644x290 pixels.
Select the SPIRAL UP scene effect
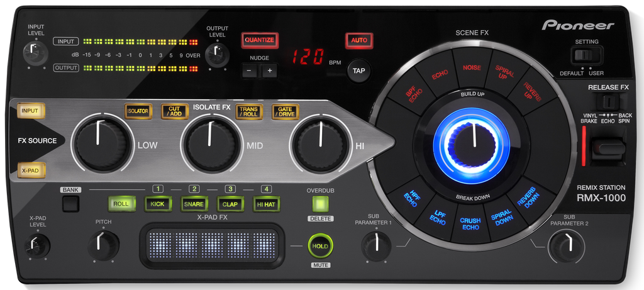[x=504, y=74]
